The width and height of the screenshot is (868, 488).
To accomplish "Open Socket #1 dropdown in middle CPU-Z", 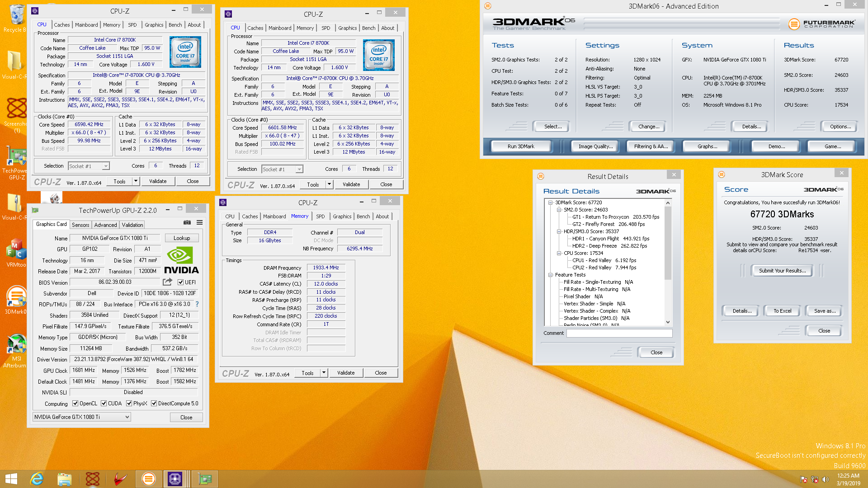I will 283,169.
